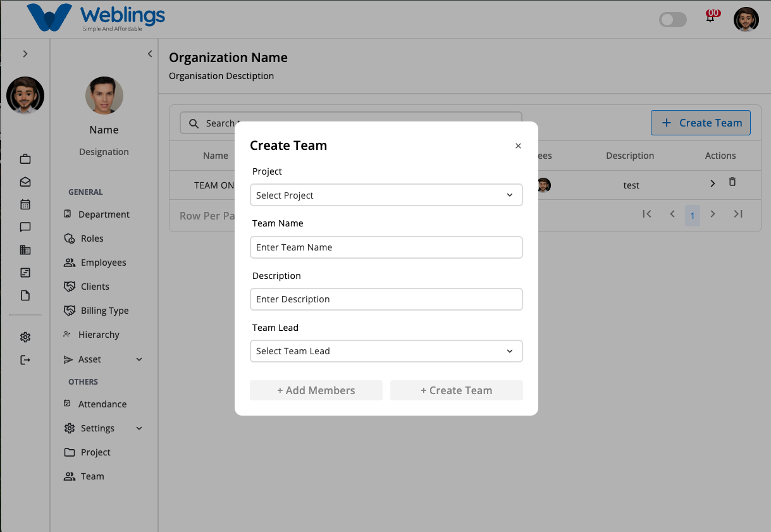This screenshot has width=771, height=532.
Task: Open the notes card icon in rail
Action: click(x=25, y=273)
